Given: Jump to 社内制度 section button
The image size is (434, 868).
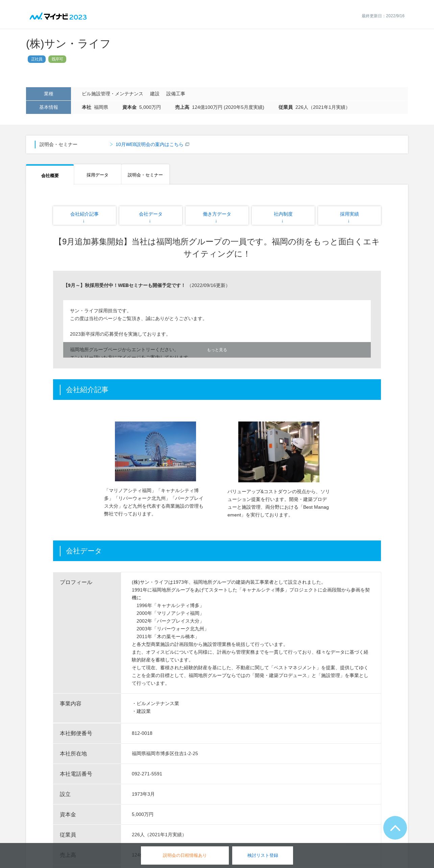Looking at the screenshot, I should pyautogui.click(x=283, y=215).
